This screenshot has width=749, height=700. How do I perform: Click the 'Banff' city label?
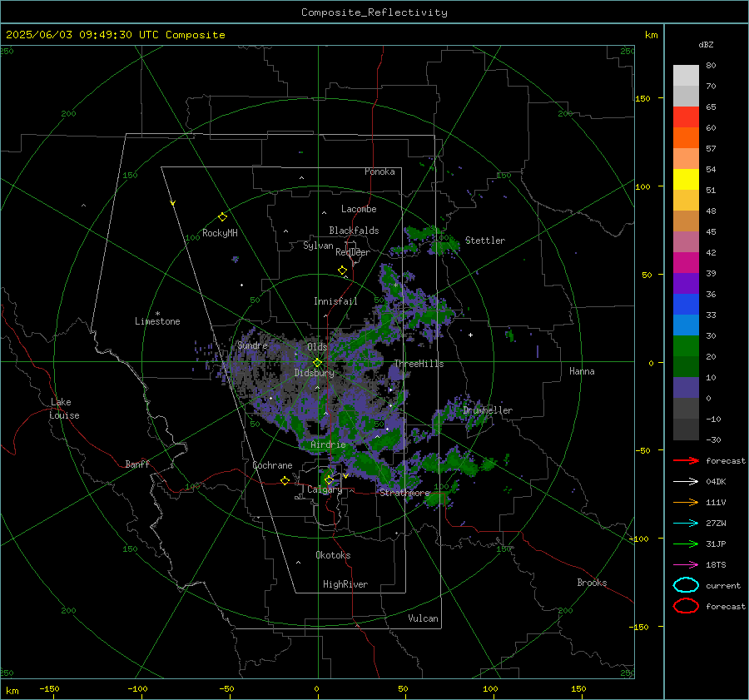[x=137, y=464]
